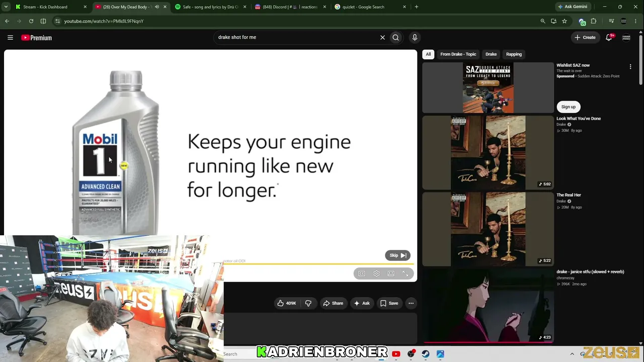644x362 pixels.
Task: Select the All filter chip
Action: [428, 54]
